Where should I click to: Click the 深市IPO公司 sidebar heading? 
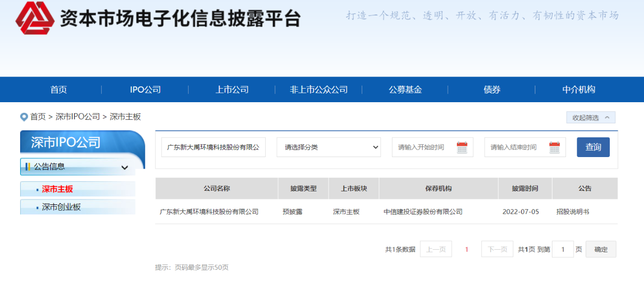66,142
